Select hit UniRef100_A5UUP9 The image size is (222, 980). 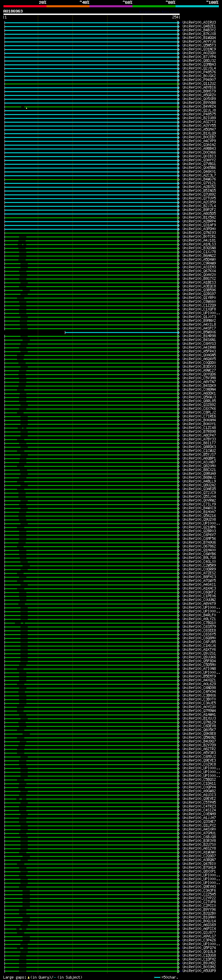pos(199,971)
